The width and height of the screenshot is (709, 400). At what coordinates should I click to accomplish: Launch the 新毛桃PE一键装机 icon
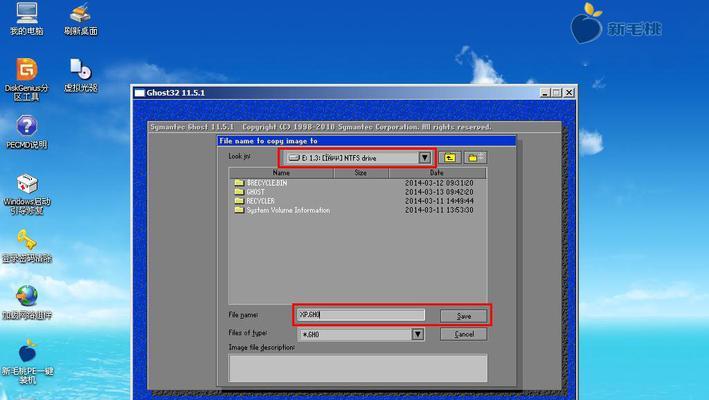[x=27, y=362]
